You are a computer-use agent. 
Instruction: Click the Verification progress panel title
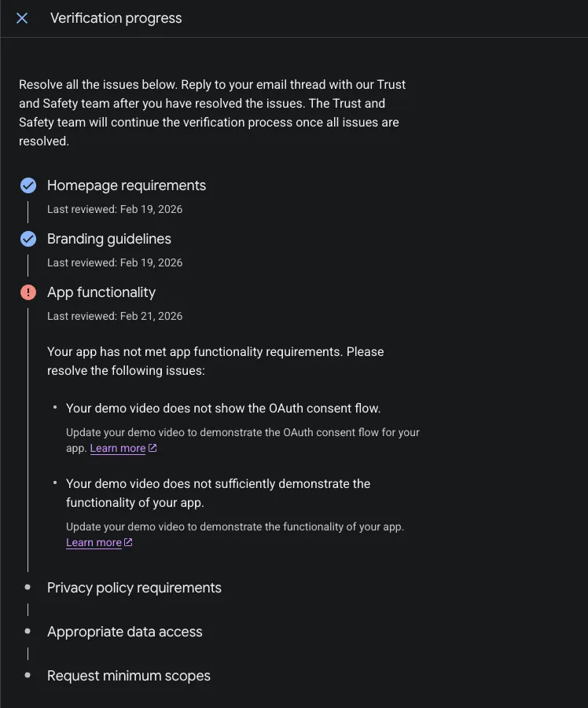[x=116, y=18]
